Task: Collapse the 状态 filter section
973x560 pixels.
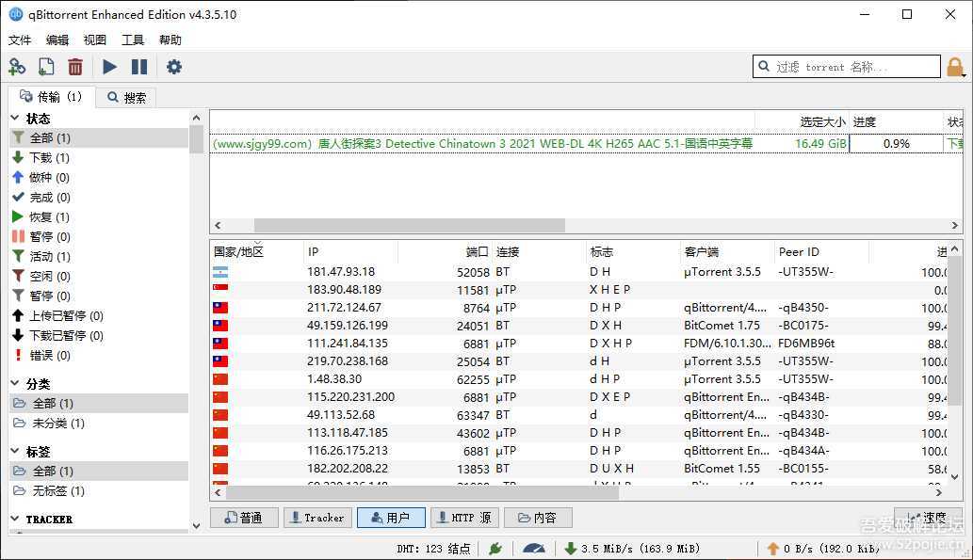Action: pyautogui.click(x=16, y=119)
